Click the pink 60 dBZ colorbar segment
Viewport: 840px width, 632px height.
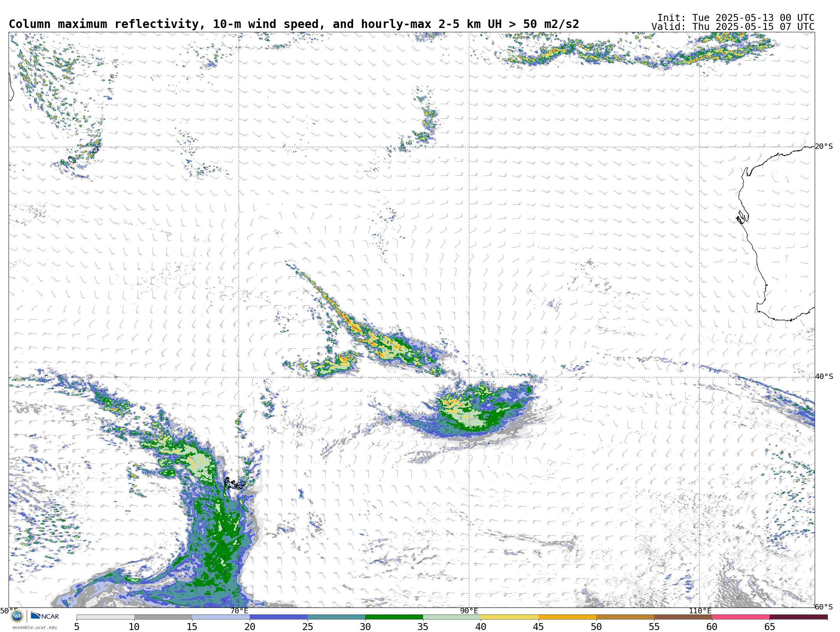coord(741,617)
